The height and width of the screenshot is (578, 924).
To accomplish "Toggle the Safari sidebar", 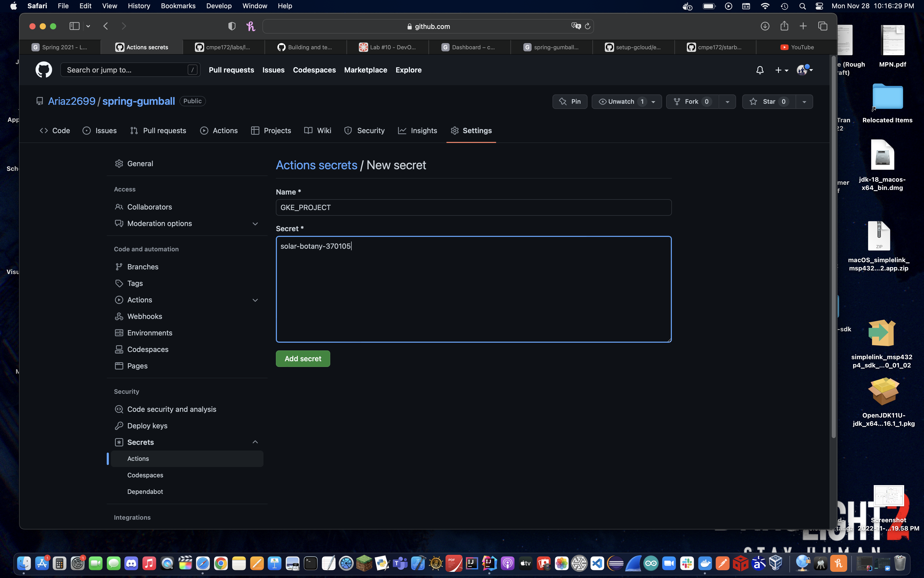I will 75,26.
